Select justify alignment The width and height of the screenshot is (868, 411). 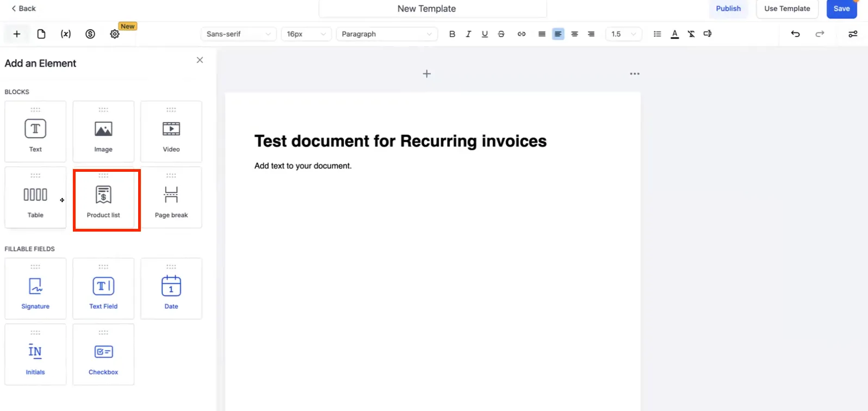tap(542, 34)
